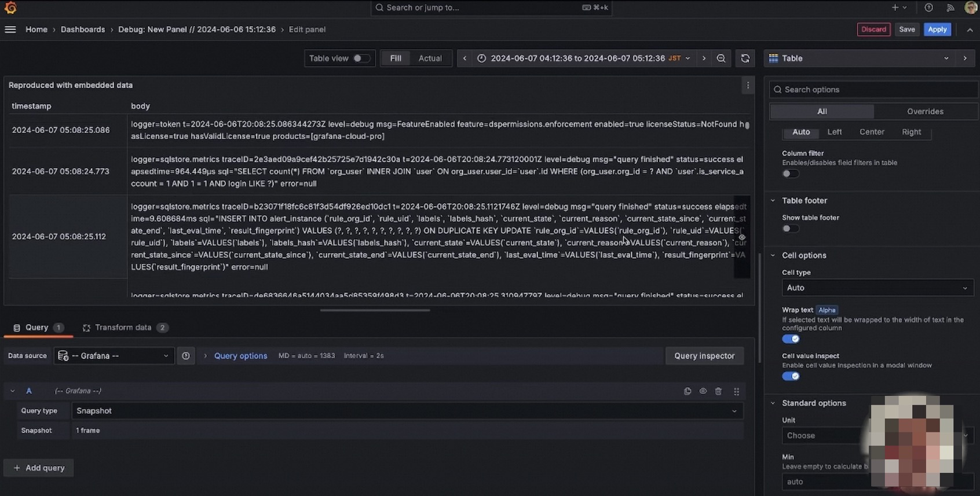This screenshot has width=980, height=496.
Task: Choose Auto column alignment
Action: [x=801, y=132]
